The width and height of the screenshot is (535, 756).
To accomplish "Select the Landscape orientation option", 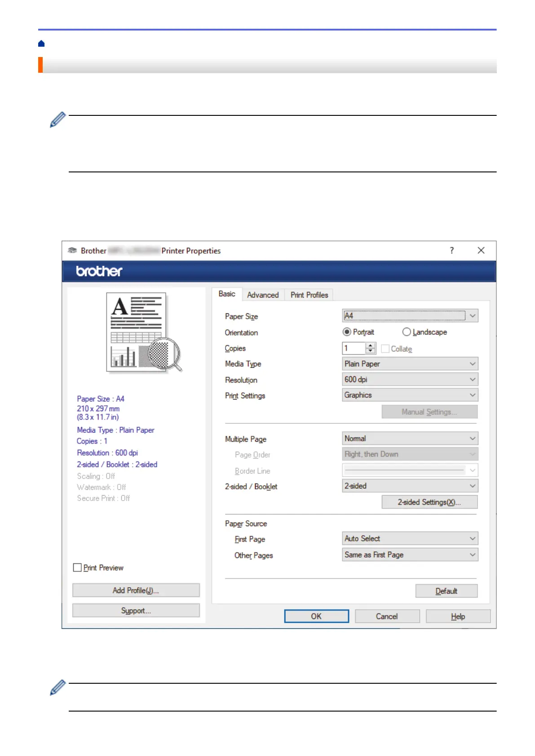I will [x=407, y=332].
